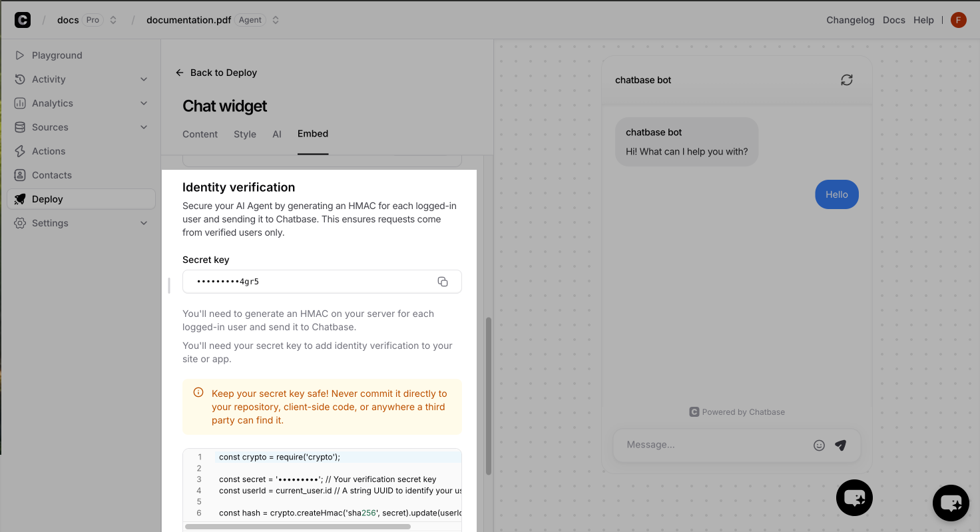Open the Analytics section

(81, 103)
